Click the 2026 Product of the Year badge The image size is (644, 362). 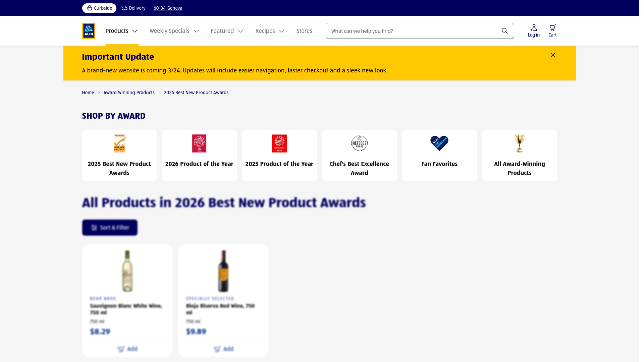(199, 143)
